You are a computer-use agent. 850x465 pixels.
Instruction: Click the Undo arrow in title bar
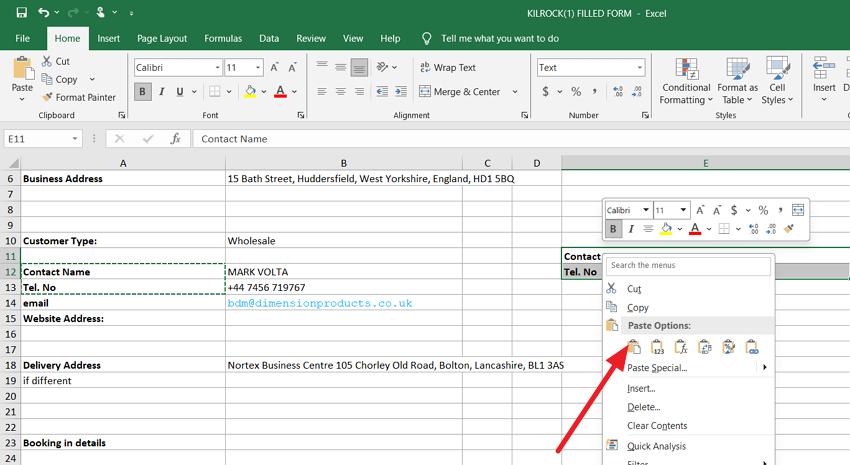click(44, 12)
